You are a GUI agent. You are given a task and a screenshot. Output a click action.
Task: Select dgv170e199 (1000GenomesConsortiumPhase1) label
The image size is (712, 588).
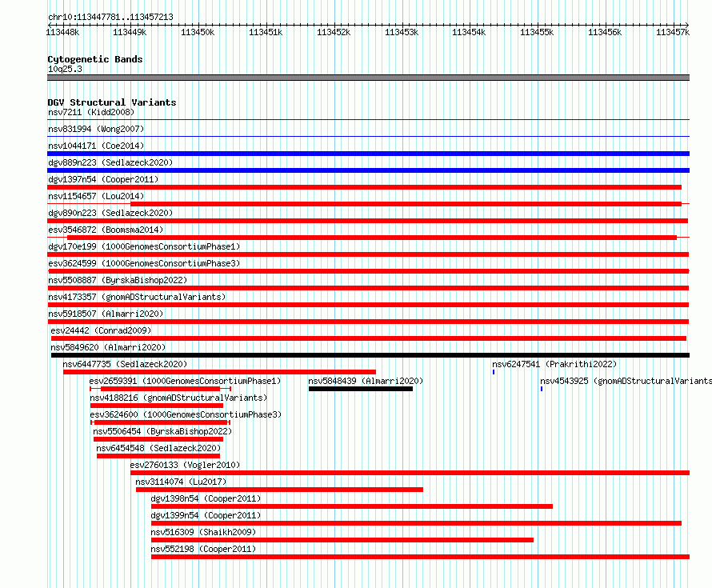[144, 246]
